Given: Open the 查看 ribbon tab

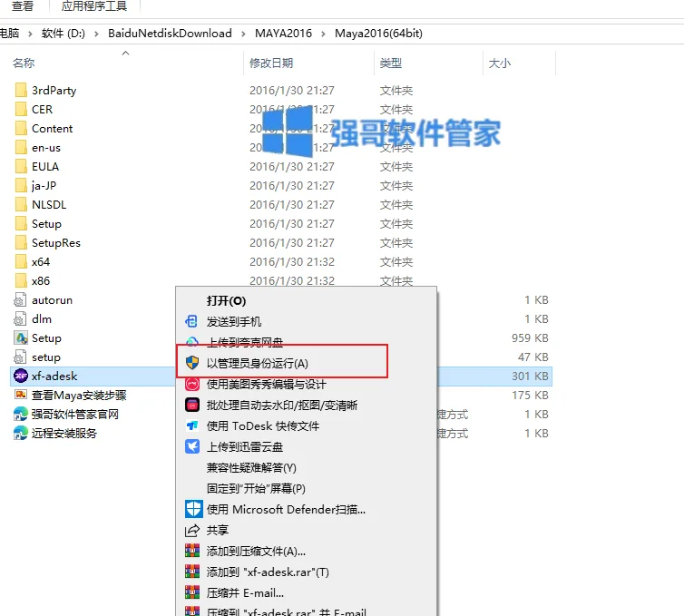Looking at the screenshot, I should point(23,6).
